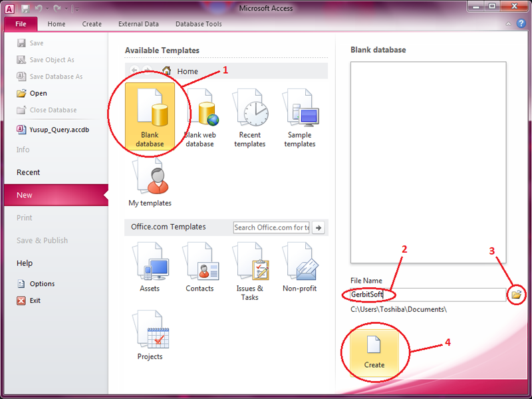Click the folder browse icon beside File Name

tap(516, 295)
